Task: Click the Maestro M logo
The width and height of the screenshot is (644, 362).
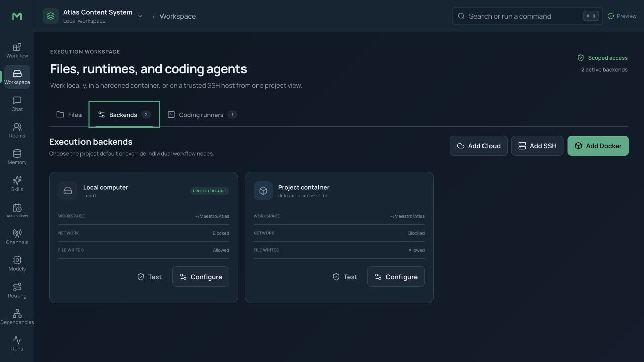Action: coord(17,16)
